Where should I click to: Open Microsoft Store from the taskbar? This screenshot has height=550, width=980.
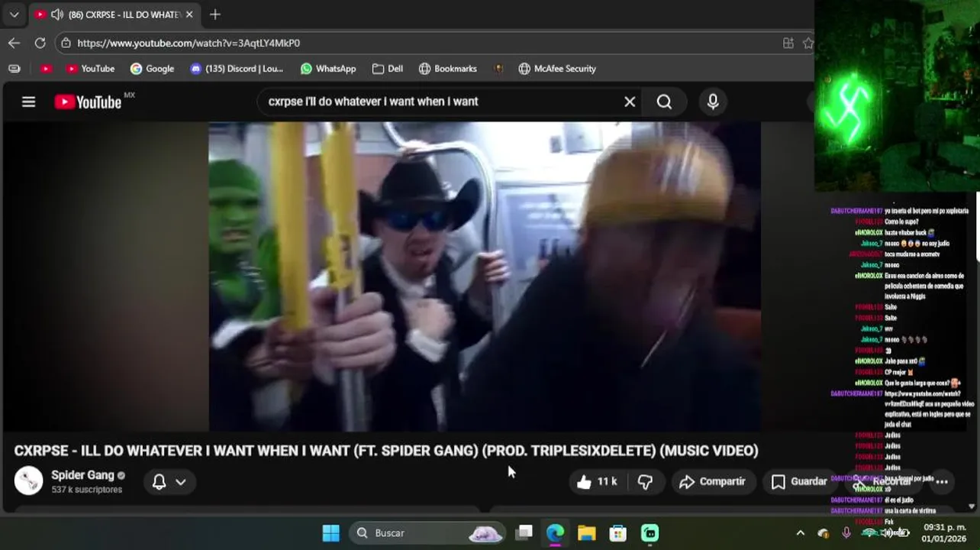coord(618,532)
